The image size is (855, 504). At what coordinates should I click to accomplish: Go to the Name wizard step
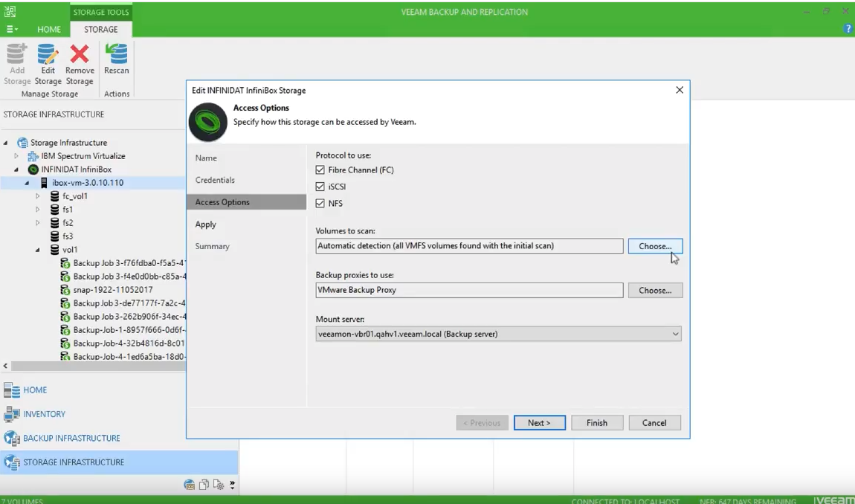pyautogui.click(x=206, y=158)
